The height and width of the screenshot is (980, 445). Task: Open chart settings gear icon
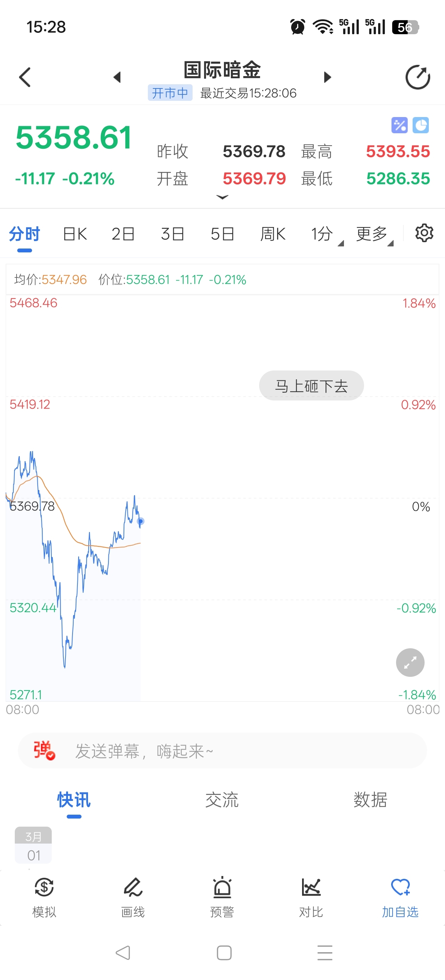[x=424, y=233]
